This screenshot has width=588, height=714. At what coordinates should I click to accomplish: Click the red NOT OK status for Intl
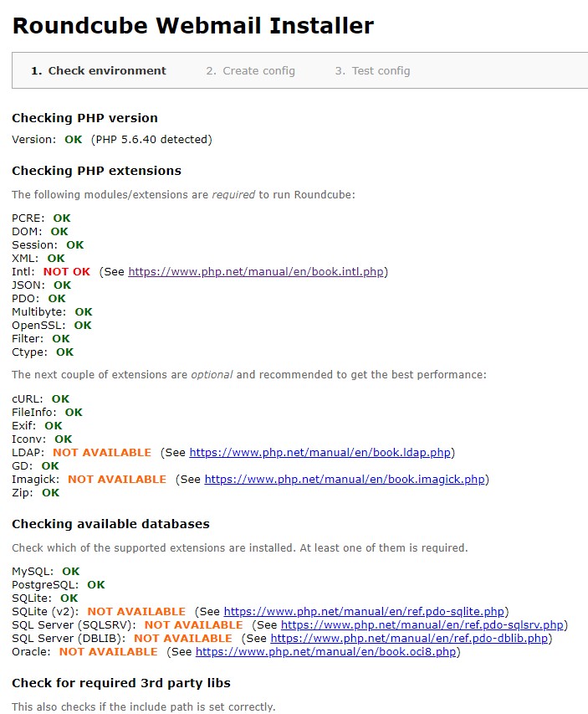click(66, 272)
